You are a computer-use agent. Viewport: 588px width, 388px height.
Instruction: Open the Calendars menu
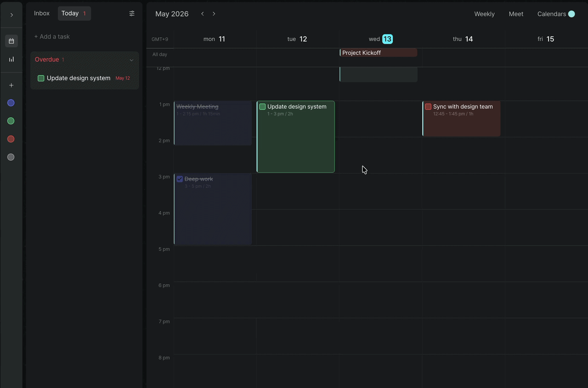556,14
